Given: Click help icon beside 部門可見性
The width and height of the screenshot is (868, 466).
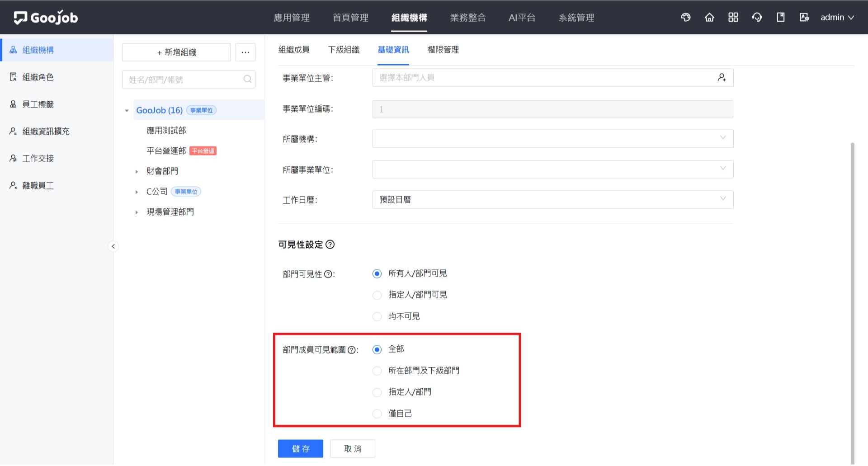Looking at the screenshot, I should [x=328, y=274].
